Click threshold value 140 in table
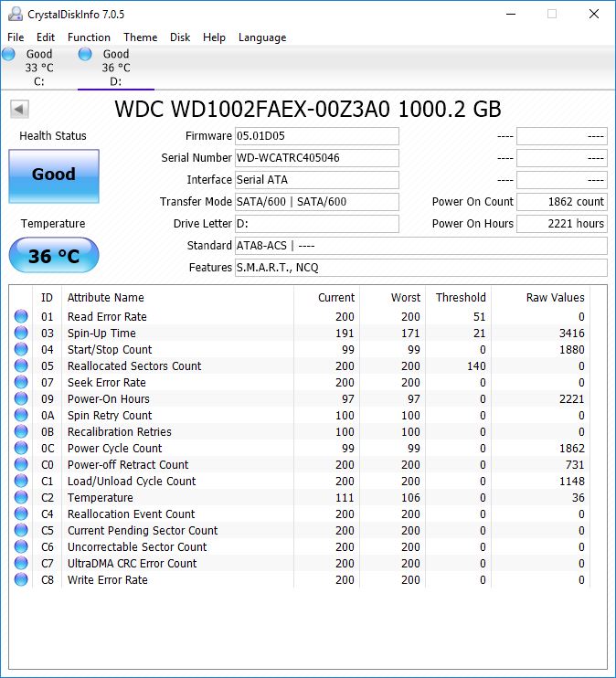The width and height of the screenshot is (616, 678). (x=476, y=366)
